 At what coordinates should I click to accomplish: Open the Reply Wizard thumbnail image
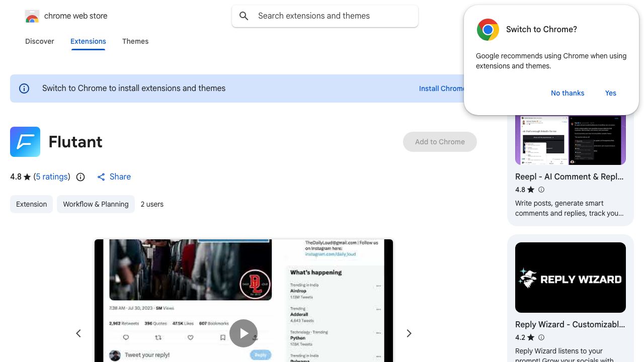click(571, 278)
